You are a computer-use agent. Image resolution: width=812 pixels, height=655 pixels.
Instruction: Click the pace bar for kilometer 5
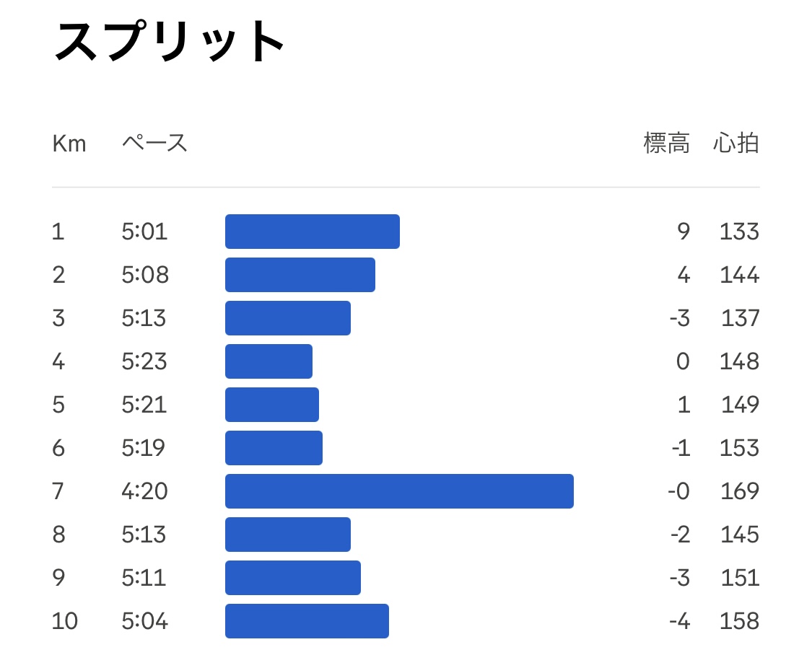pos(272,405)
